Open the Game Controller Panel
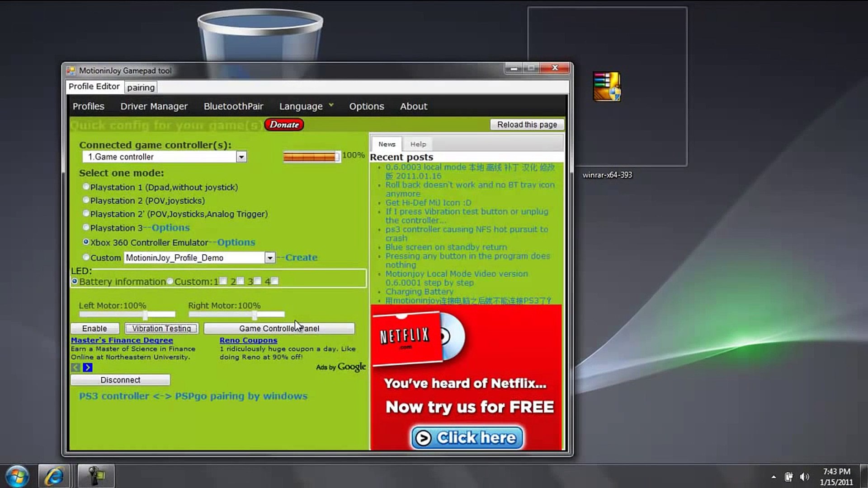 pyautogui.click(x=279, y=328)
